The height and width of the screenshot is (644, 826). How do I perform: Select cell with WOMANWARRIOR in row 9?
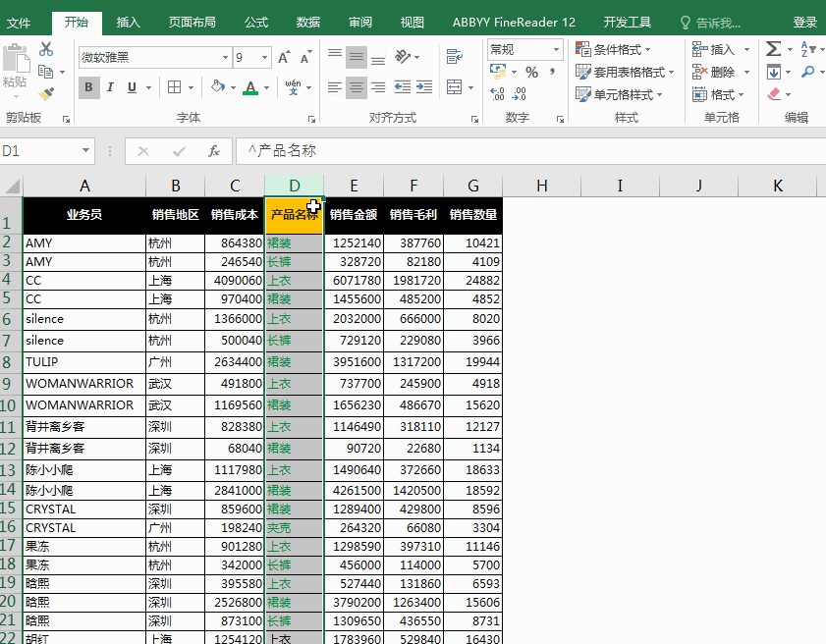pyautogui.click(x=84, y=384)
